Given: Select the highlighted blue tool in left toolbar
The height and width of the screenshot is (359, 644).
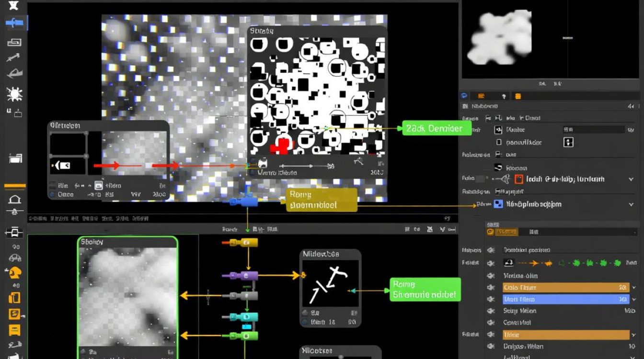Looking at the screenshot, I should pos(15,22).
